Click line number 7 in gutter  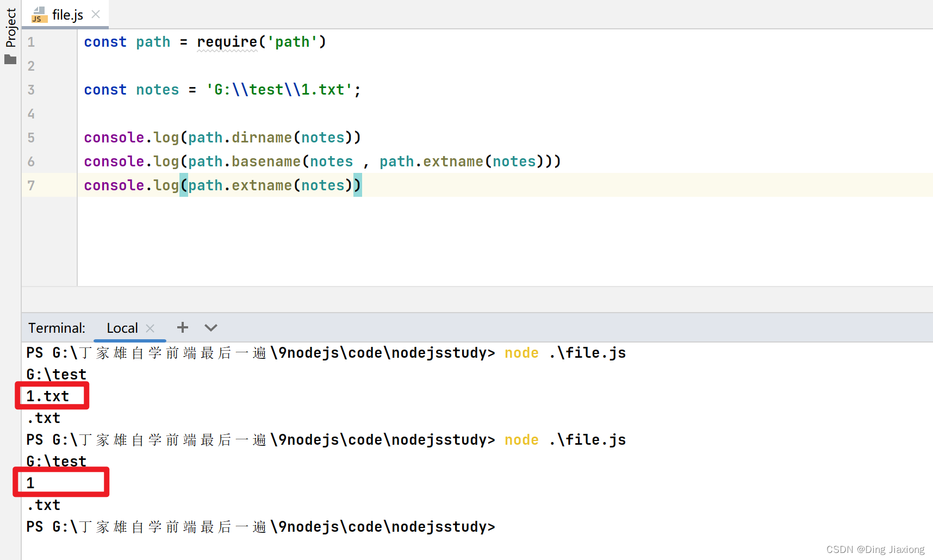tap(31, 186)
